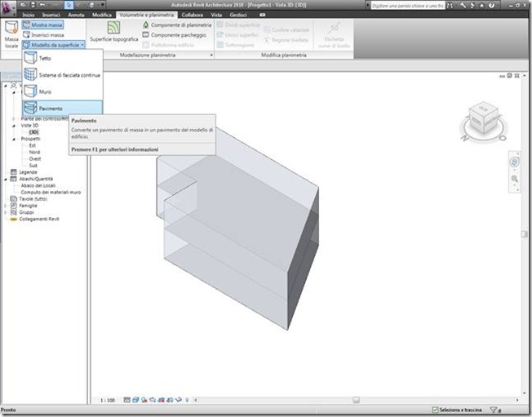Viewport: 532px width, 417px height.
Task: Click Superficie topografica tool
Action: pyautogui.click(x=114, y=32)
